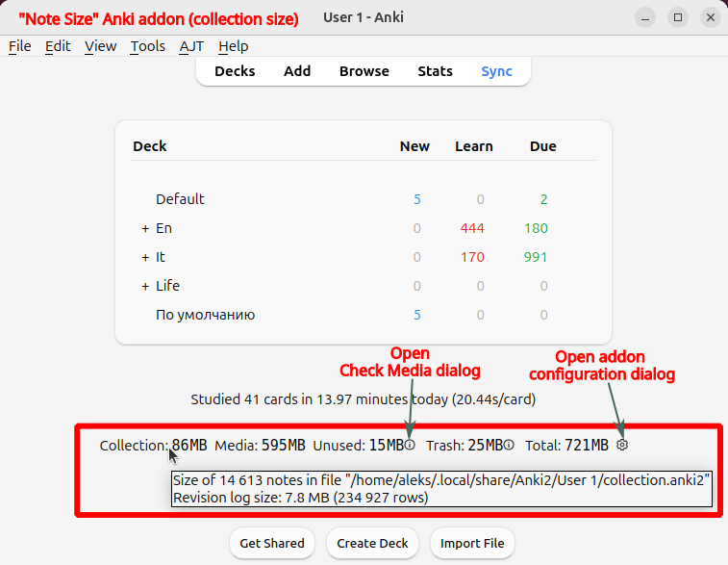
Task: Open the AJT menu
Action: pyautogui.click(x=191, y=46)
